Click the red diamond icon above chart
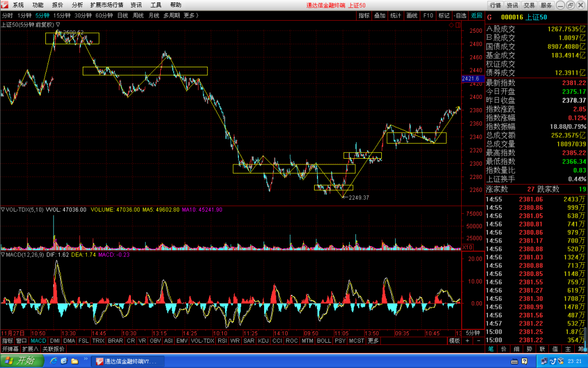Screen dimensions: 588x368 click(451, 25)
